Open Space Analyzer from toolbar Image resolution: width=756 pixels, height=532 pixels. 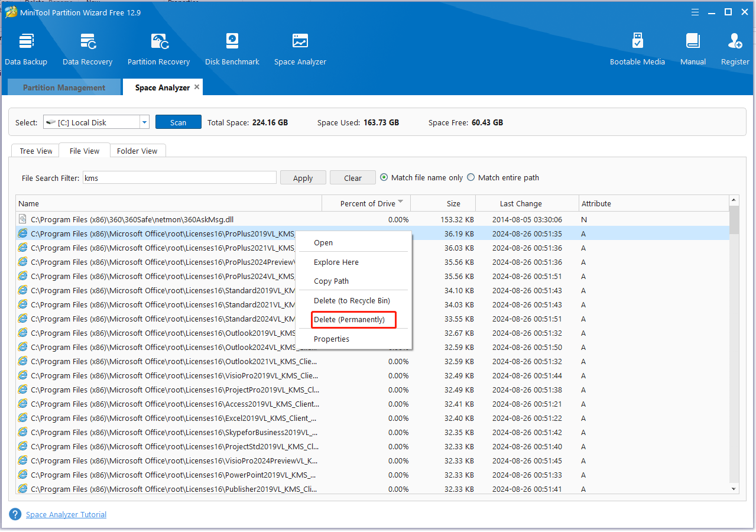(x=300, y=49)
